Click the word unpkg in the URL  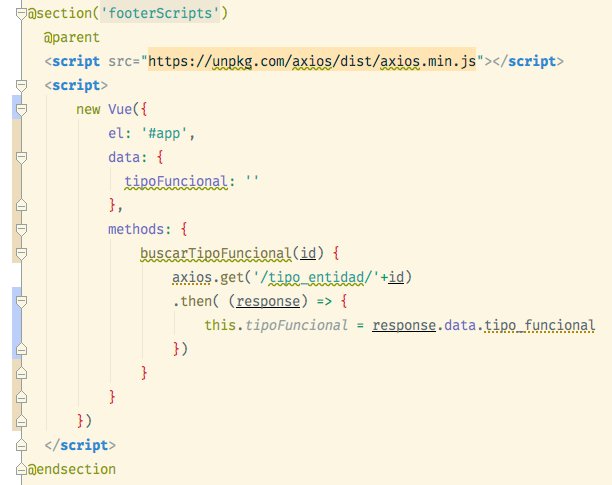232,62
